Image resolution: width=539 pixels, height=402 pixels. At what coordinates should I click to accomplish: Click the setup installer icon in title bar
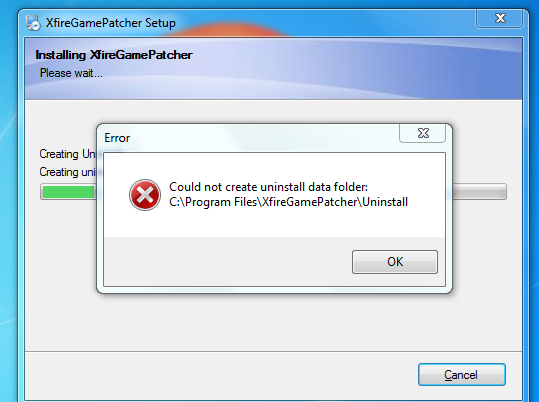[33, 23]
